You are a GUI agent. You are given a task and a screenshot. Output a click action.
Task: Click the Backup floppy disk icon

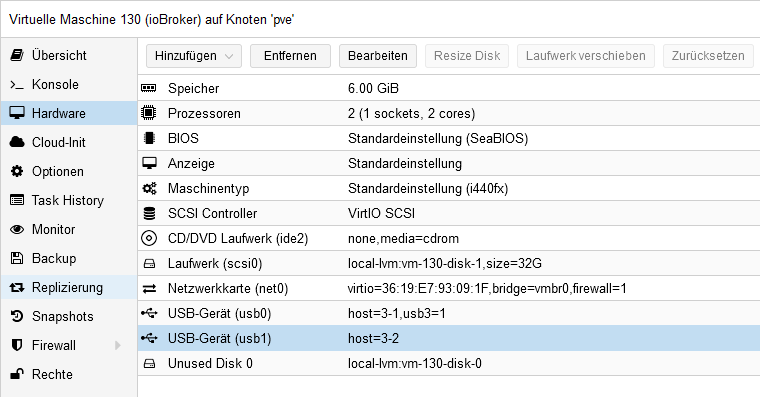[17, 258]
